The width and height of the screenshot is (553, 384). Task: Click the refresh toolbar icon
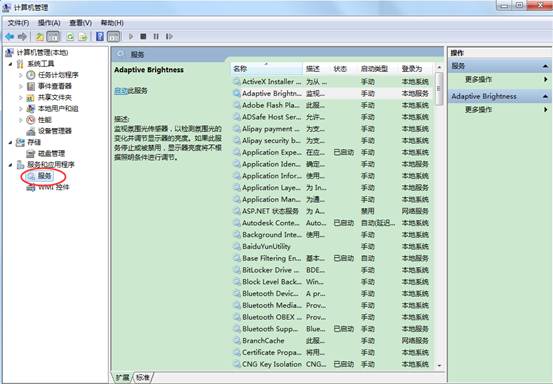(x=70, y=36)
